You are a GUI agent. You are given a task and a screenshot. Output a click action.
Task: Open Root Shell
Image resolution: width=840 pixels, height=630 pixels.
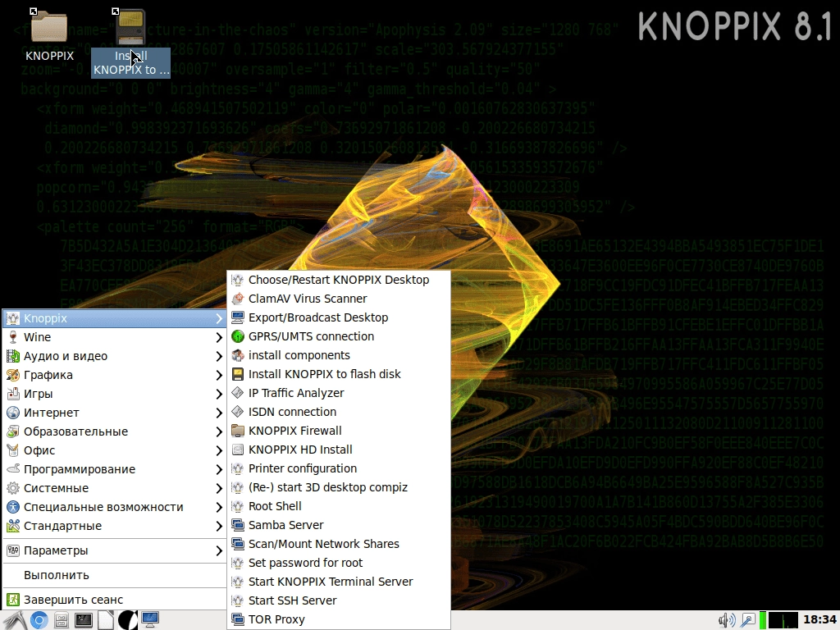coord(339,506)
